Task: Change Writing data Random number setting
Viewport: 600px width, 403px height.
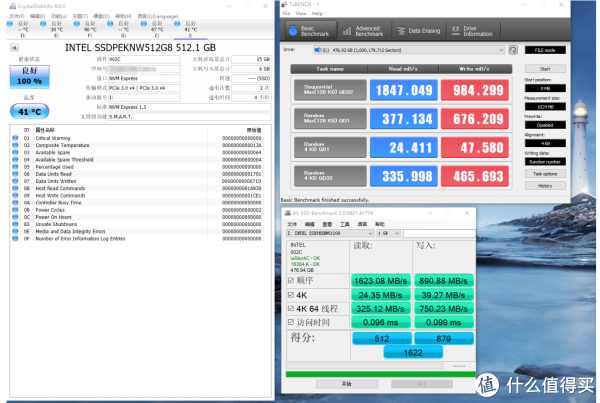Action: point(545,162)
